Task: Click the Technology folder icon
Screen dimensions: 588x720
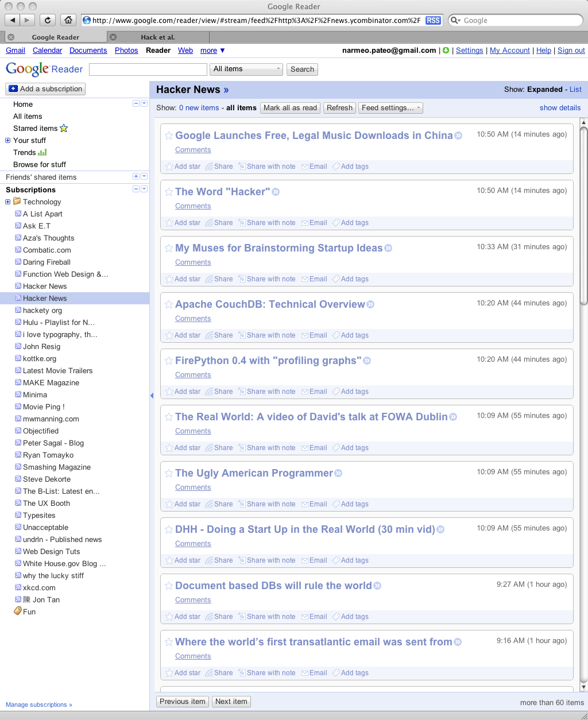Action: pos(17,202)
